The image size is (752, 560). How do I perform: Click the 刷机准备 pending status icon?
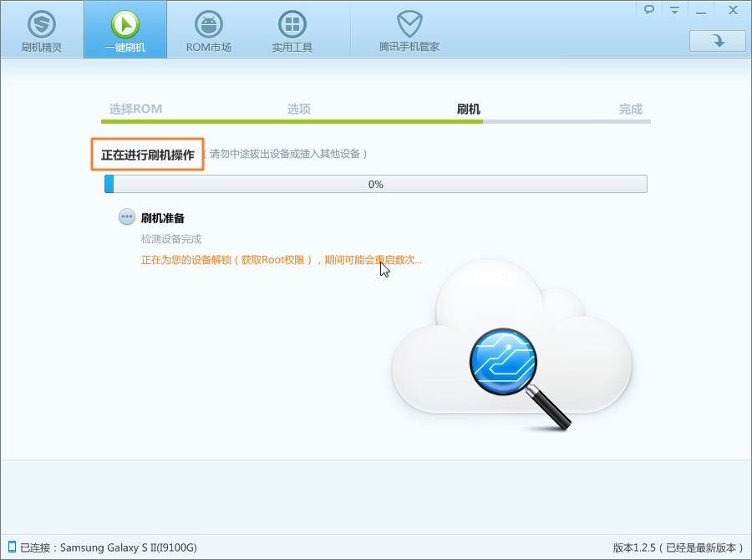[x=127, y=217]
